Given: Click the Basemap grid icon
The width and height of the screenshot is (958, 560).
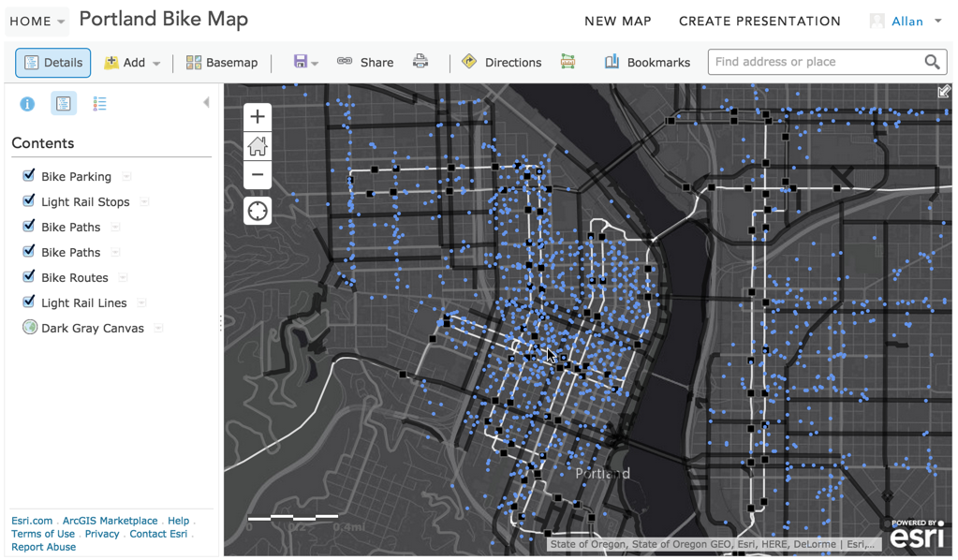Looking at the screenshot, I should (x=194, y=63).
